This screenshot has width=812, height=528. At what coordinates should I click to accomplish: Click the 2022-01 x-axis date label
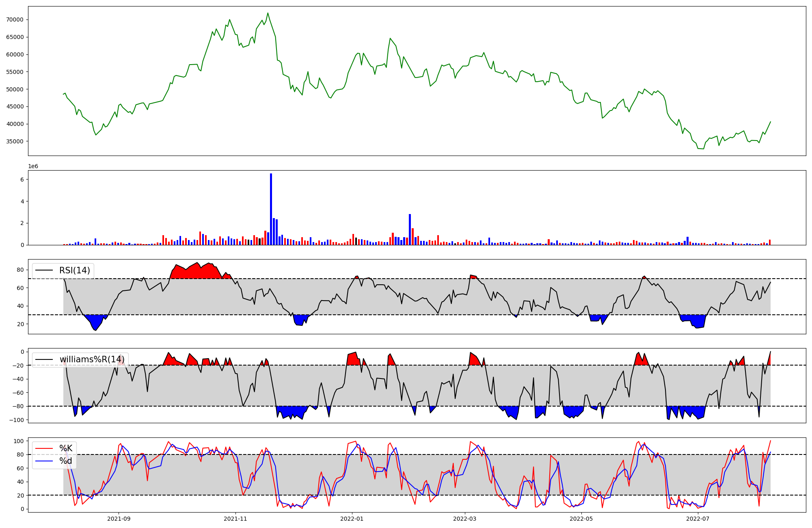click(x=352, y=519)
